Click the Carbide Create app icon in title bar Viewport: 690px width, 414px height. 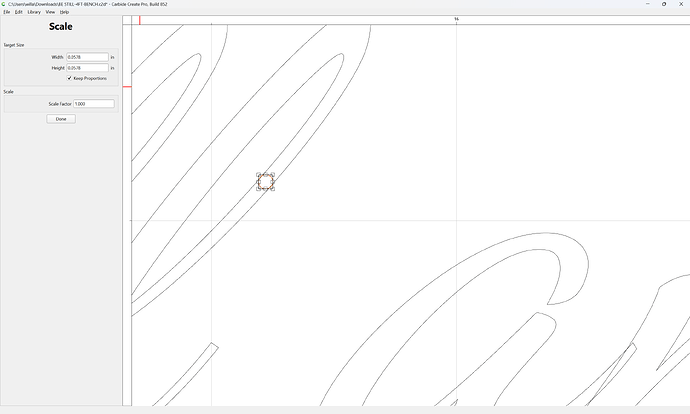[x=4, y=4]
